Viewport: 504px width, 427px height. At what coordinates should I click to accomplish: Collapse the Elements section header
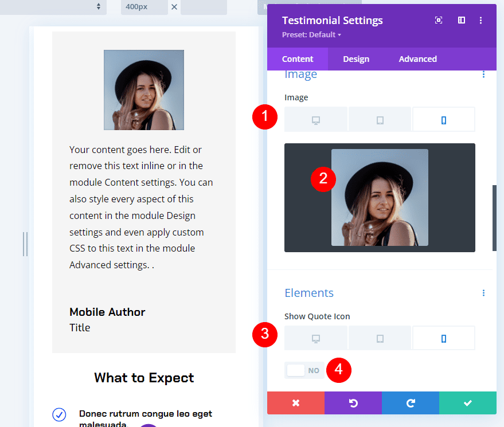click(x=309, y=293)
